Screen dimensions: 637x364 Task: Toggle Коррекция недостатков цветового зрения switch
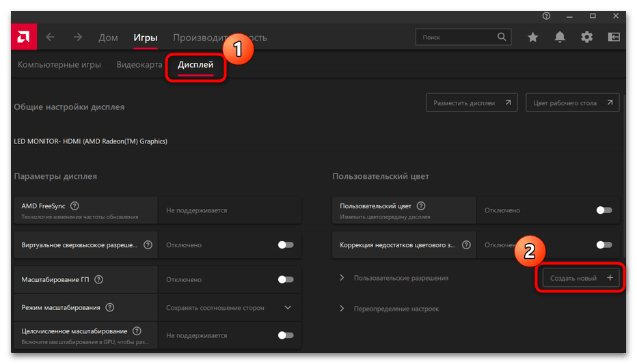(x=604, y=244)
